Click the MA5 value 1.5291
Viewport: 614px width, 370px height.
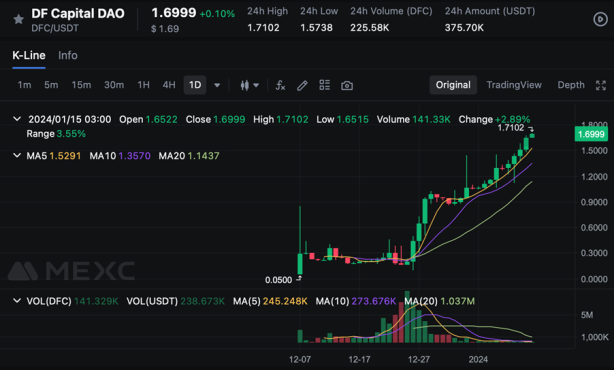[65, 156]
